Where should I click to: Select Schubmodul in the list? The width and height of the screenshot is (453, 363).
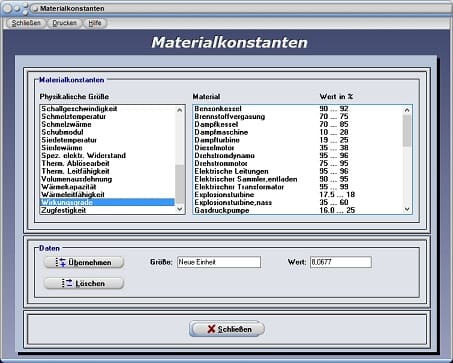(x=107, y=132)
